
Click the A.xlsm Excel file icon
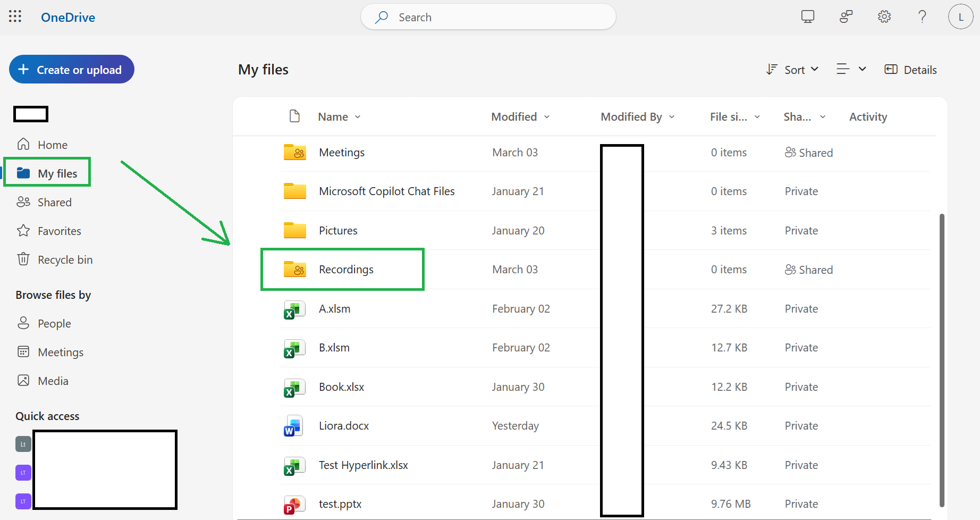[x=294, y=309]
